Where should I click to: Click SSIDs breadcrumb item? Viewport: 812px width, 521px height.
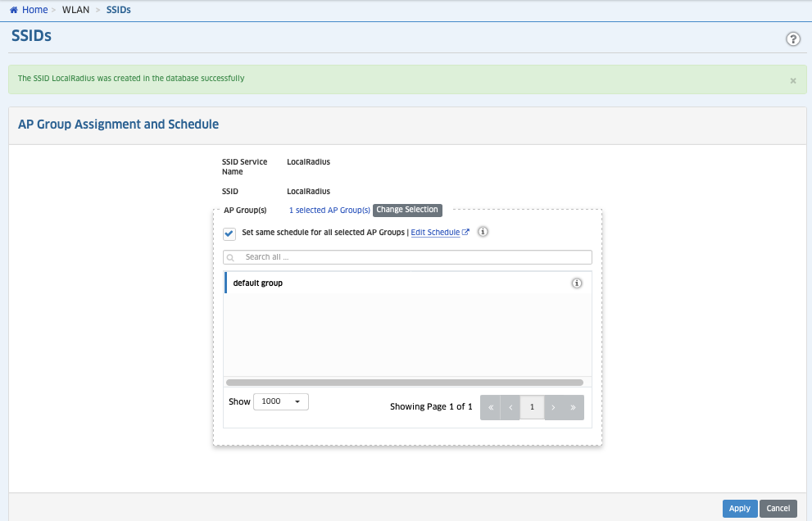coord(118,10)
